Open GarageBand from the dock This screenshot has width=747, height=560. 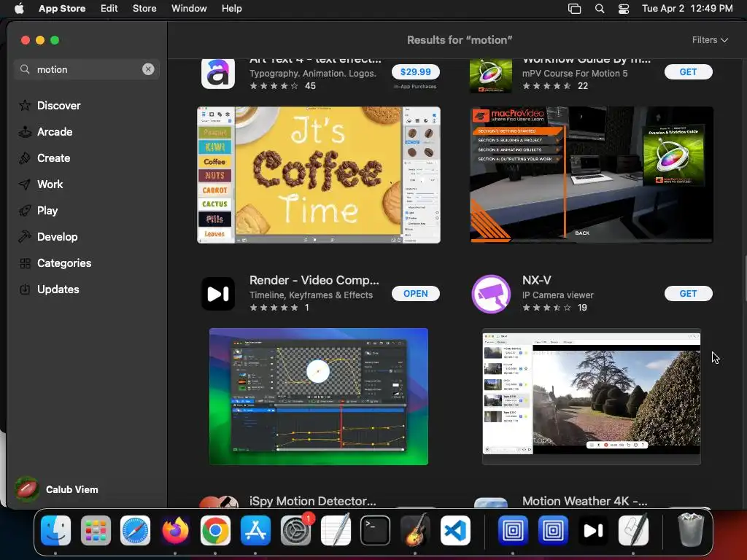(415, 530)
